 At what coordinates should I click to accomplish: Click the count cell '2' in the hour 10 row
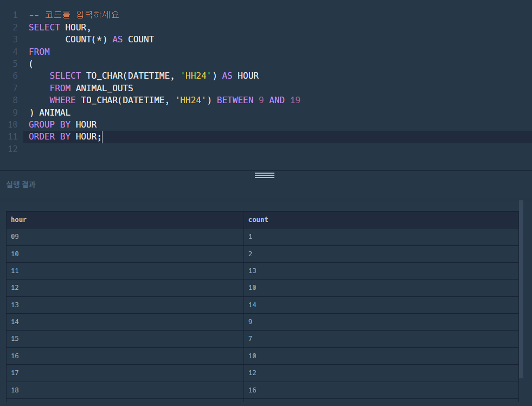coord(381,254)
